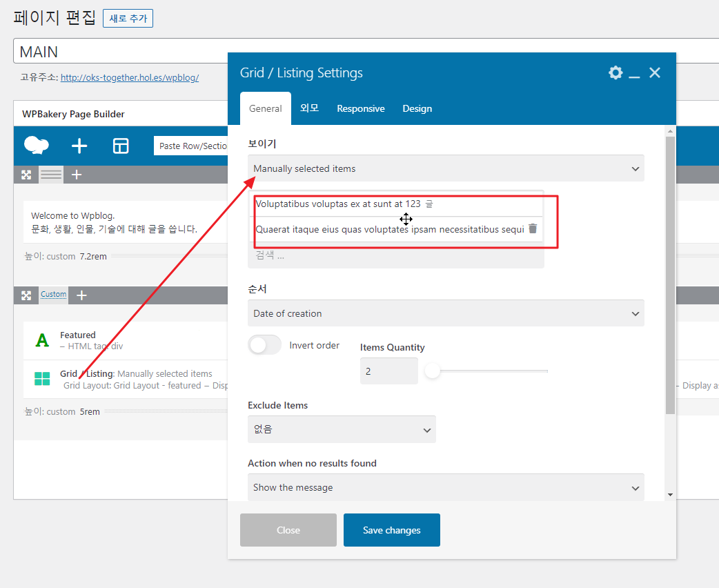This screenshot has width=719, height=588.
Task: Open the Templates layout icon in toolbar
Action: (x=121, y=146)
